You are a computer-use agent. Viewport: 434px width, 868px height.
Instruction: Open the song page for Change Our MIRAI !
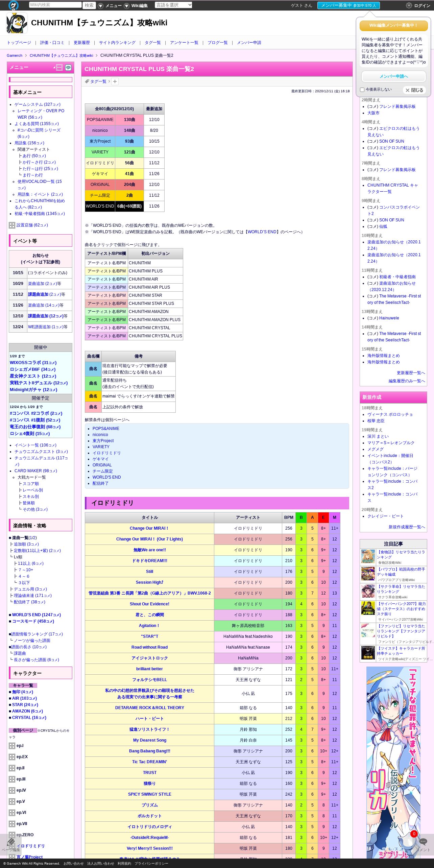[x=149, y=528]
